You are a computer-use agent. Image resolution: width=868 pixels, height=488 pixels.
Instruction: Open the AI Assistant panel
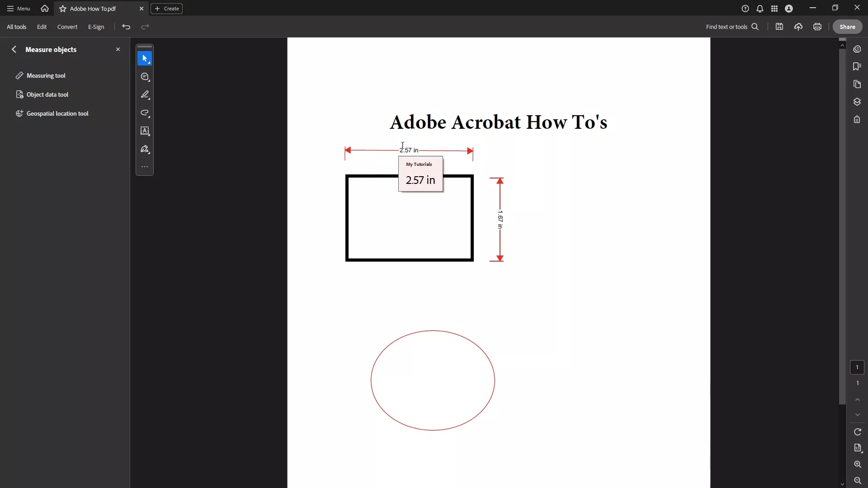point(857,48)
